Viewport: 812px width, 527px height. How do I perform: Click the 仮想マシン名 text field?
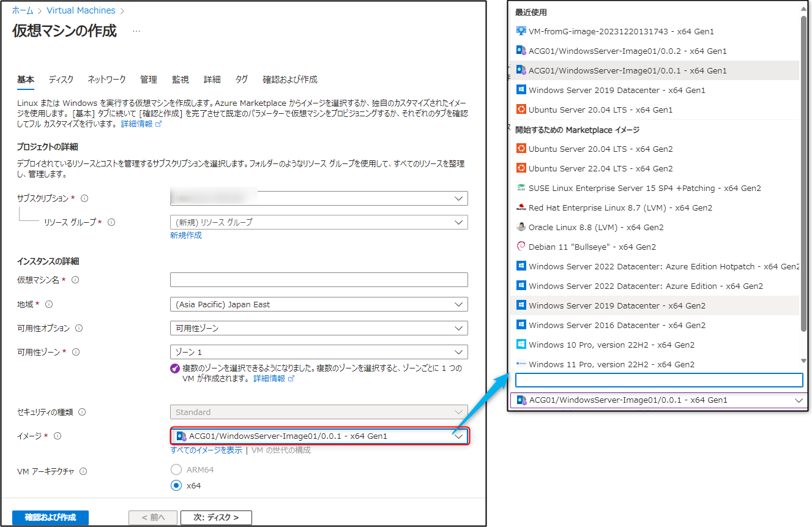[x=319, y=280]
